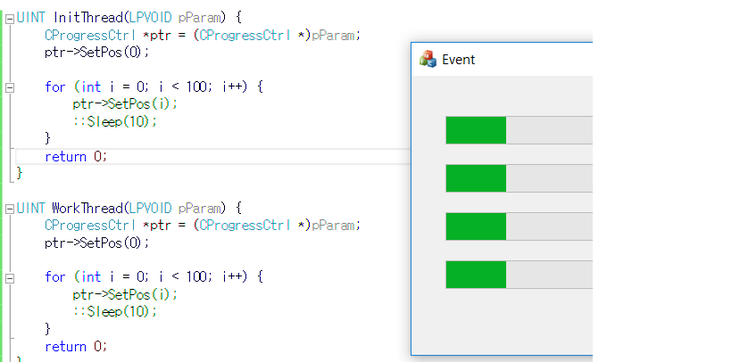Click the LPVOID type in InitThread signature

pyautogui.click(x=151, y=18)
